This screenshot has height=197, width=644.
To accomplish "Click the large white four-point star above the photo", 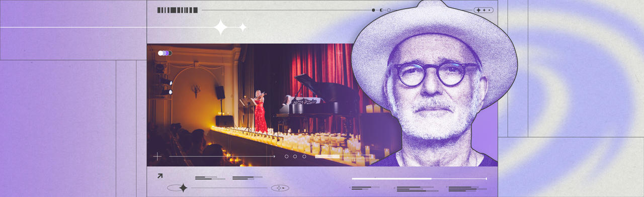I will click(220, 27).
